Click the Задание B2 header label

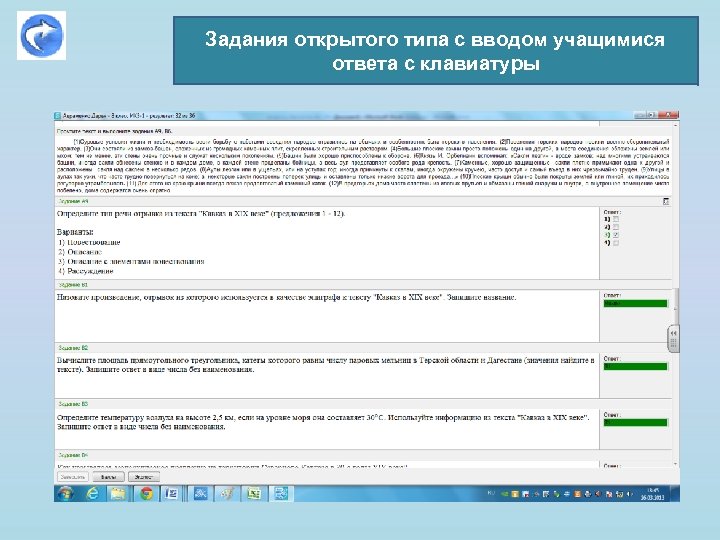tap(73, 348)
